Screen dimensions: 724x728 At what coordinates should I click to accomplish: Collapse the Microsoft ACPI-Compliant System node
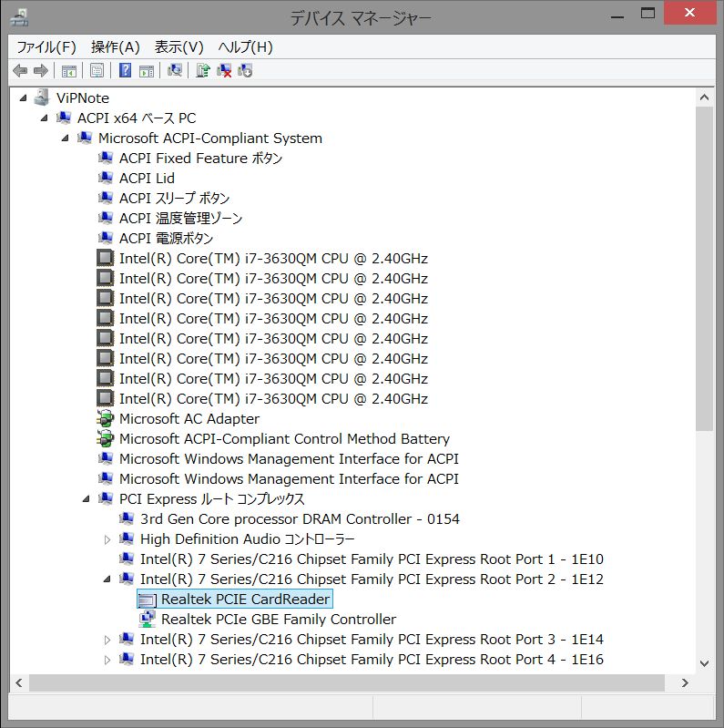pos(65,138)
